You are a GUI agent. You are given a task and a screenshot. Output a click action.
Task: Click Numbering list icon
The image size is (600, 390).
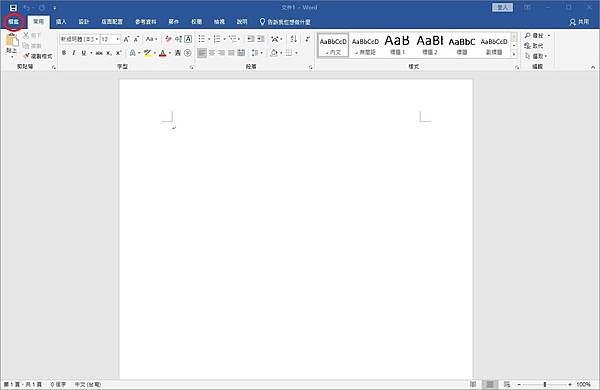(217, 39)
